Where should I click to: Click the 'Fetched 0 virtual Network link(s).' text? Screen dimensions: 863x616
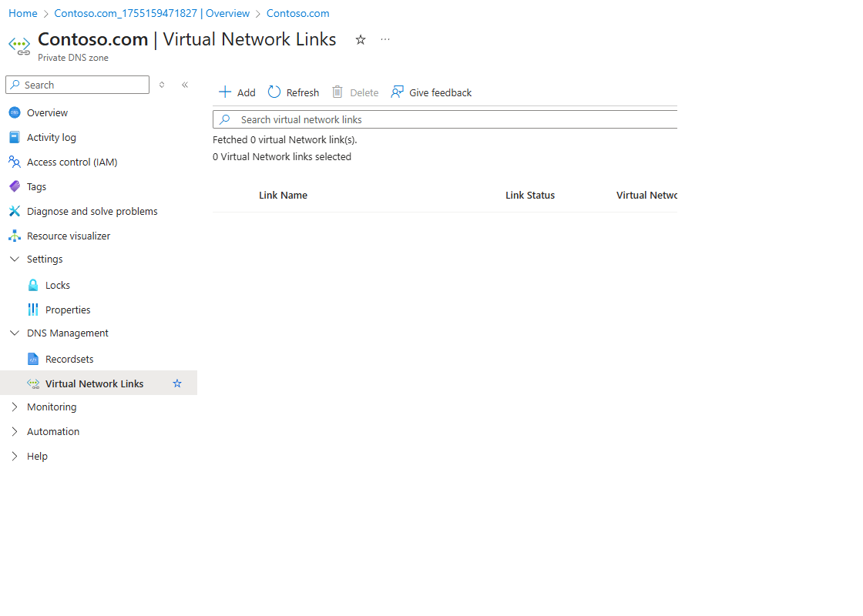pyautogui.click(x=284, y=139)
